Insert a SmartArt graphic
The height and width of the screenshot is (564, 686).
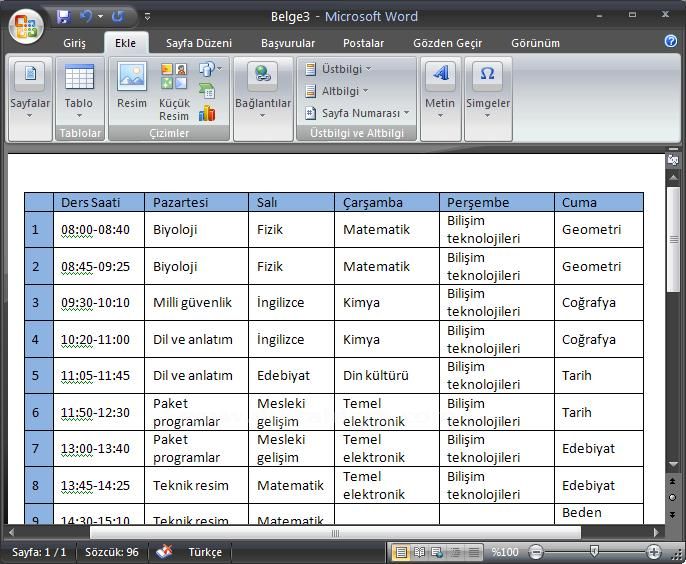coord(207,91)
